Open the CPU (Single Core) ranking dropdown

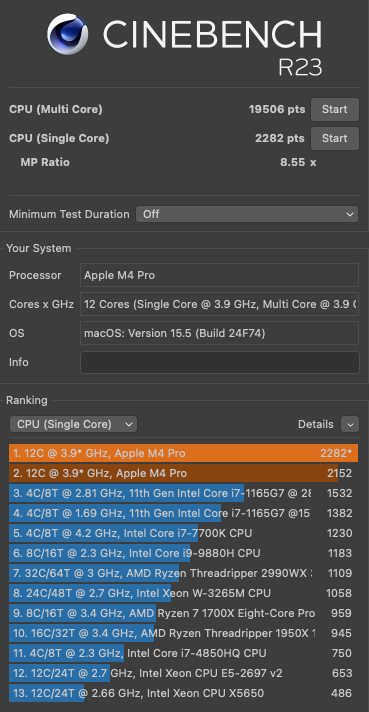(74, 424)
